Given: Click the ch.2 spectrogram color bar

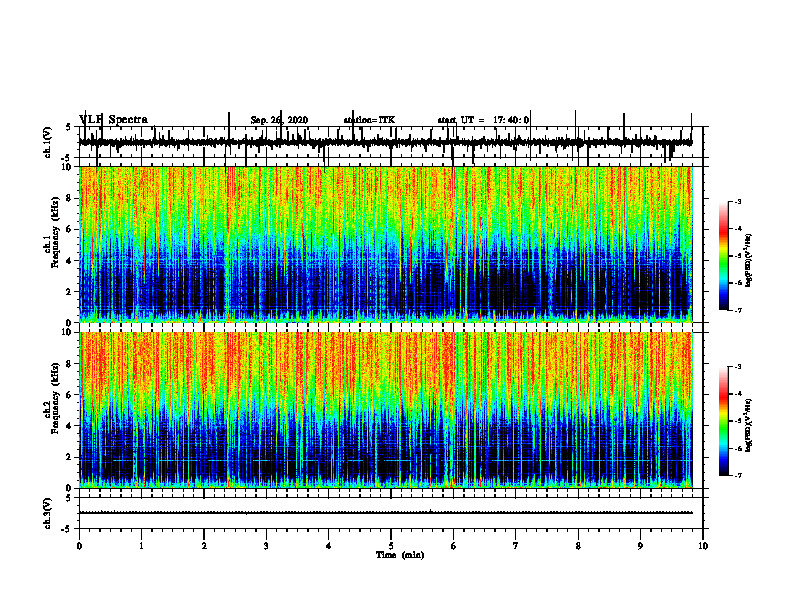Looking at the screenshot, I should click(x=724, y=421).
